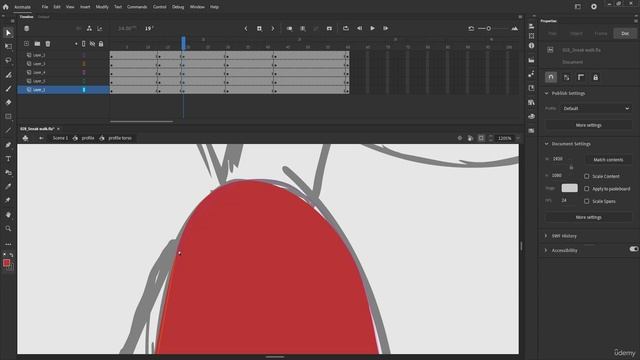The width and height of the screenshot is (640, 360).
Task: Open the Info panel icon
Action: click(x=531, y=46)
